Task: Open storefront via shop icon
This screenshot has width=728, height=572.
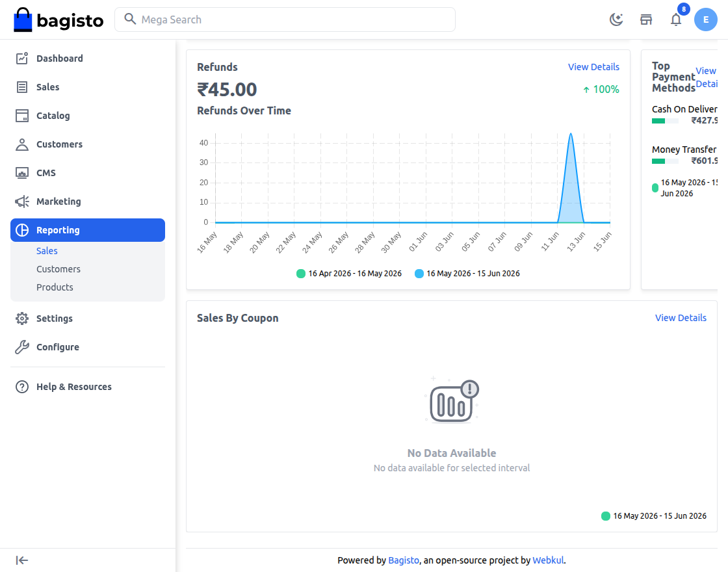Action: click(646, 19)
